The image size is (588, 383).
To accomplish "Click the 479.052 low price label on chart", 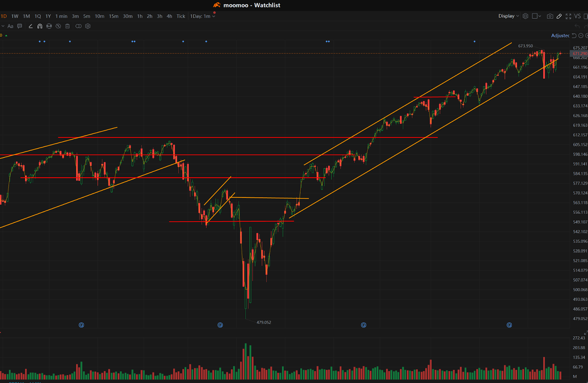I will [x=264, y=322].
